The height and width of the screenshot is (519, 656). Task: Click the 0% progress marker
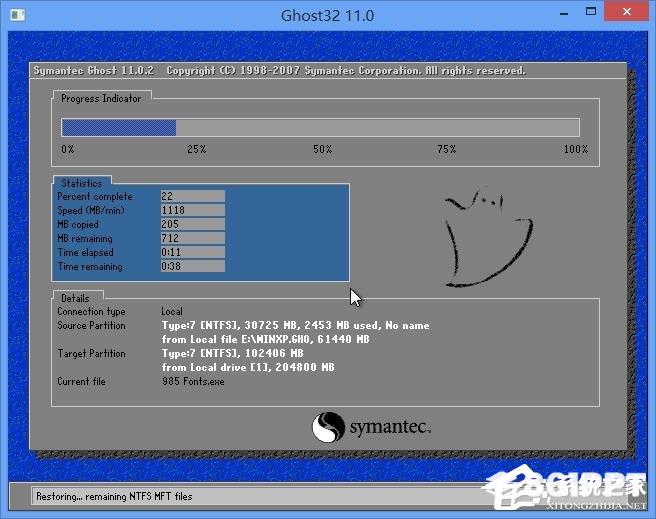[68, 149]
